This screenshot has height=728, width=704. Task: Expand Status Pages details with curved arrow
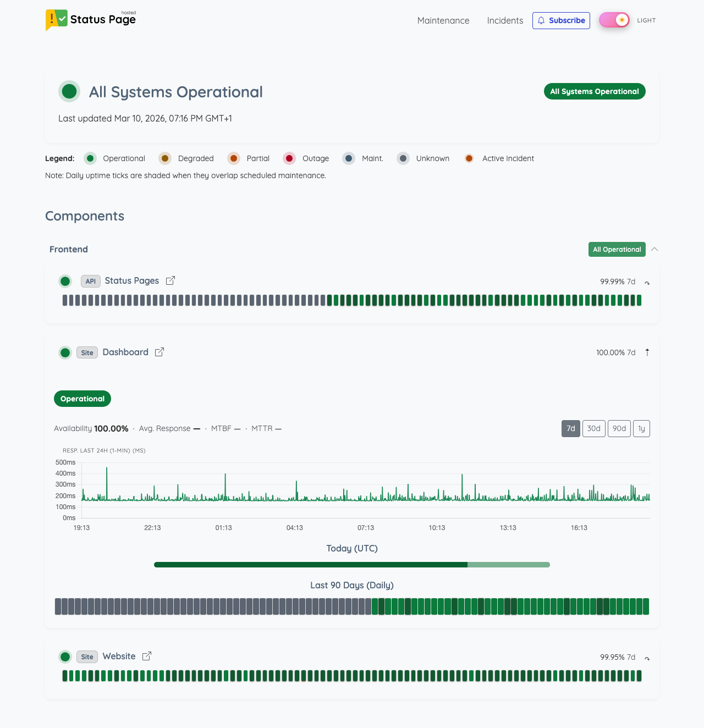click(647, 282)
